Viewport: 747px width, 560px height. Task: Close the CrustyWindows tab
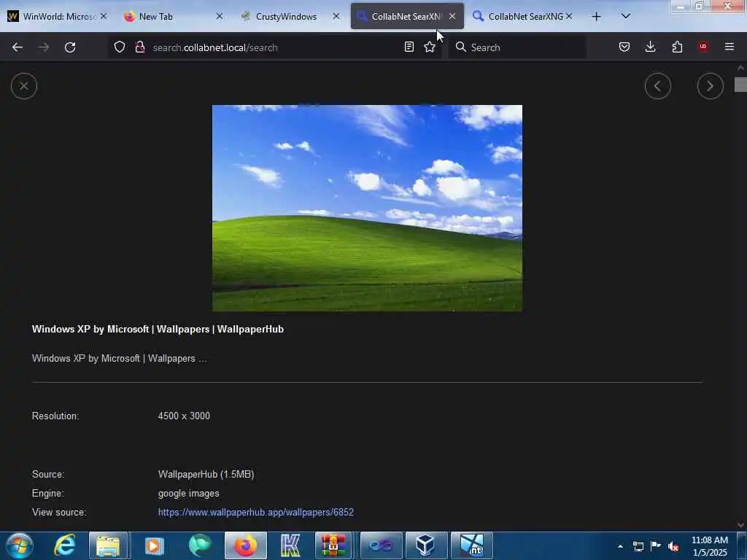(x=336, y=17)
